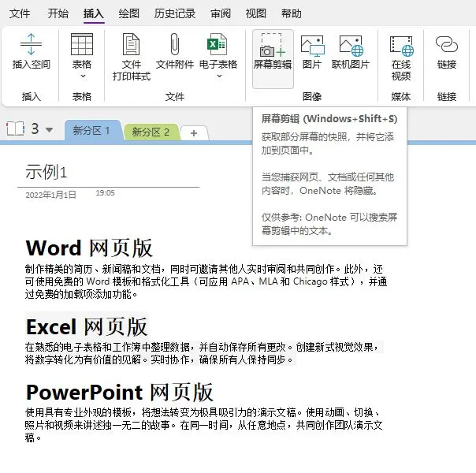The width and height of the screenshot is (476, 473).
Task: Expand the 电子表格 dropdown chevron
Action: [x=219, y=76]
